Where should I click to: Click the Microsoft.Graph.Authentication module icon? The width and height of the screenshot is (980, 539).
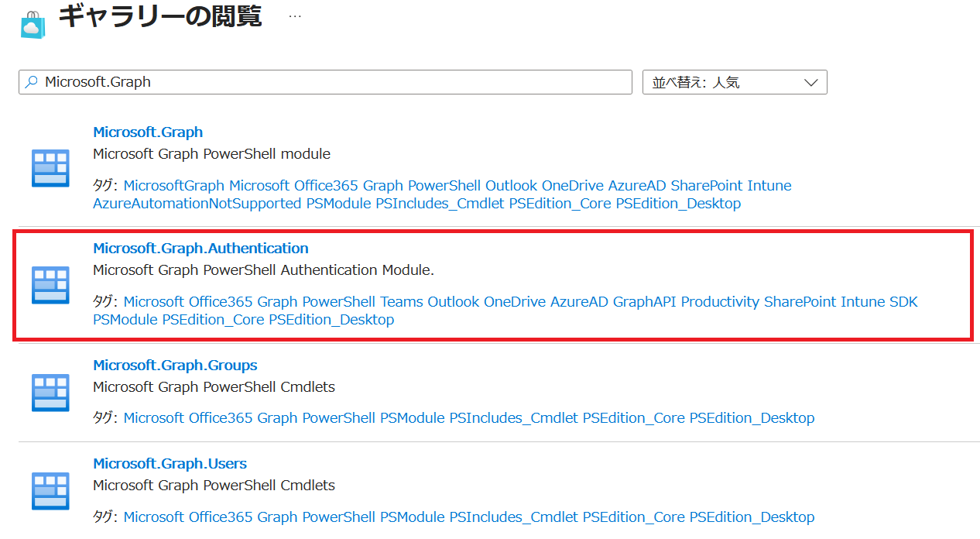point(50,284)
